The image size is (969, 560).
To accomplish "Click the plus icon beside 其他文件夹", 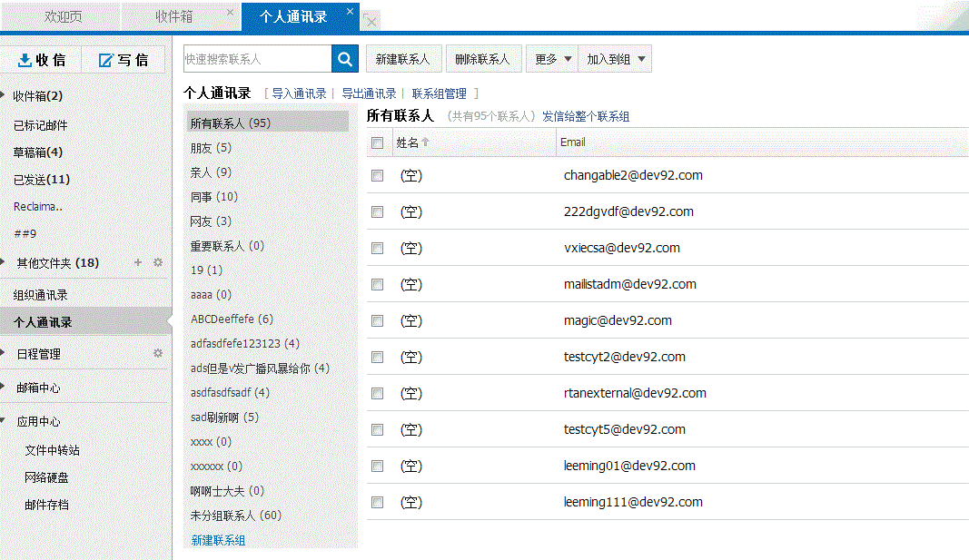I will [138, 263].
